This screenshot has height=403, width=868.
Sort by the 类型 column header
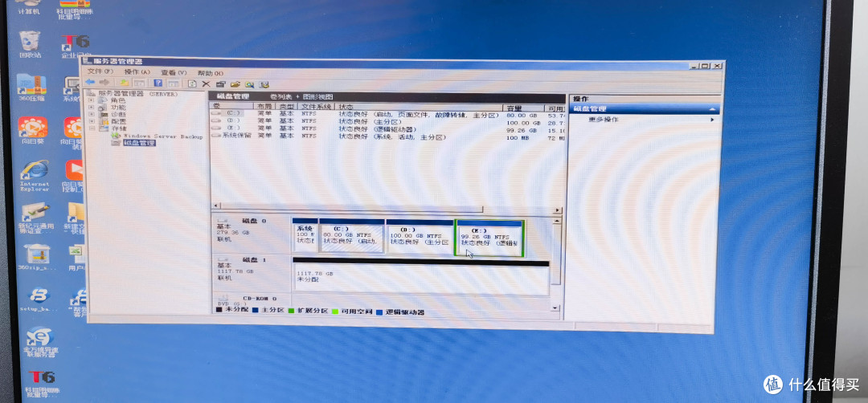(x=287, y=106)
